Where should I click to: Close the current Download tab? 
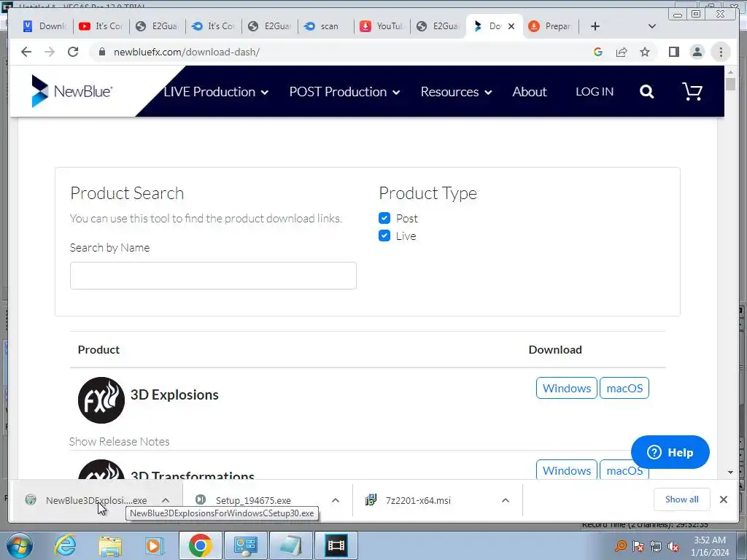click(511, 26)
